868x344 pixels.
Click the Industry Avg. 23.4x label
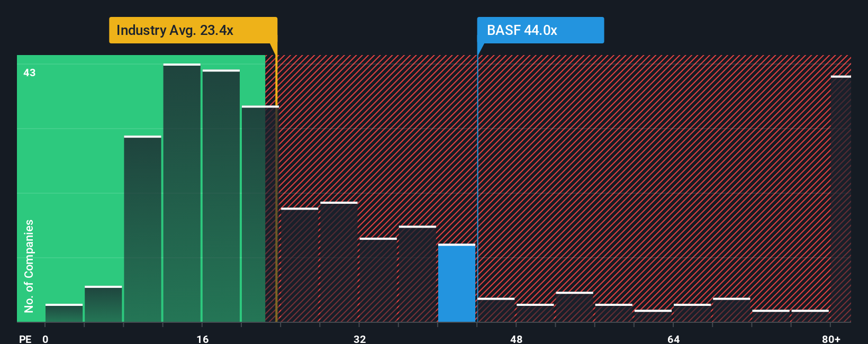tap(193, 30)
